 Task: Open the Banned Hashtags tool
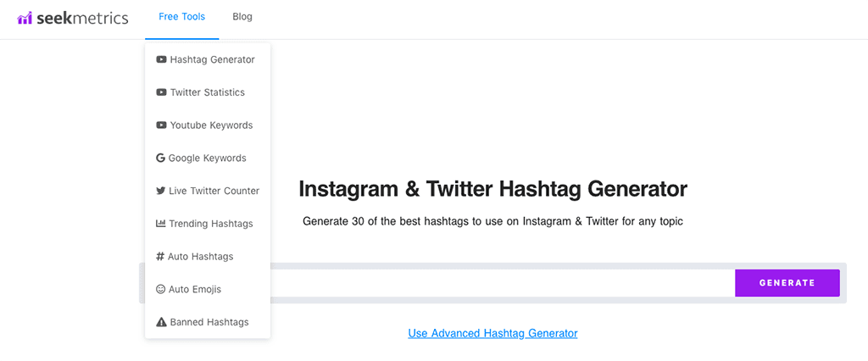click(x=208, y=322)
